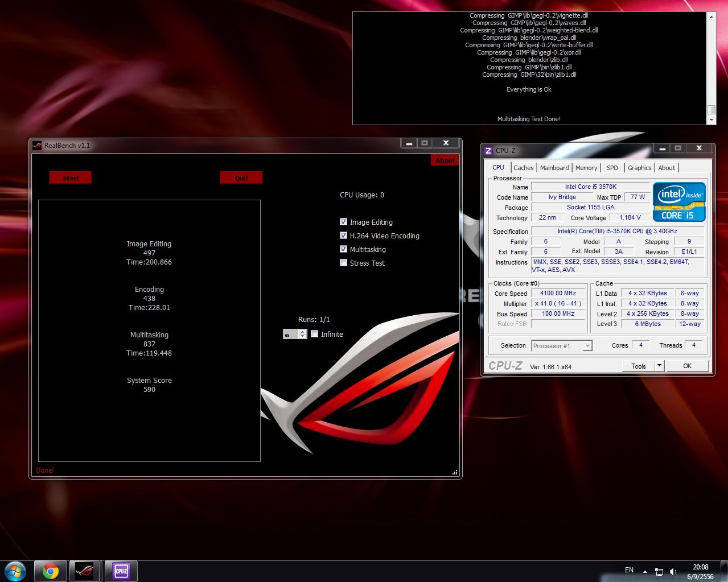Switch to the Graphics tab
728x582 pixels.
point(639,168)
